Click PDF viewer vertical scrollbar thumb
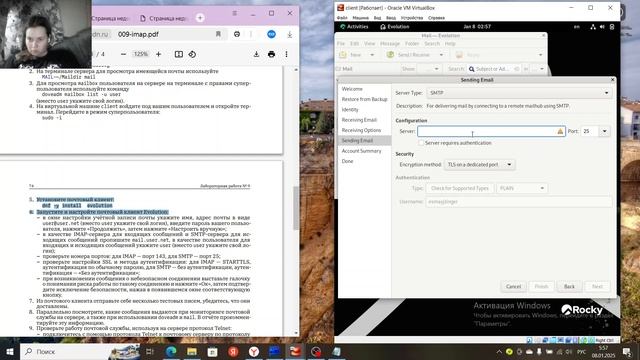The height and width of the screenshot is (360, 640). pyautogui.click(x=296, y=208)
